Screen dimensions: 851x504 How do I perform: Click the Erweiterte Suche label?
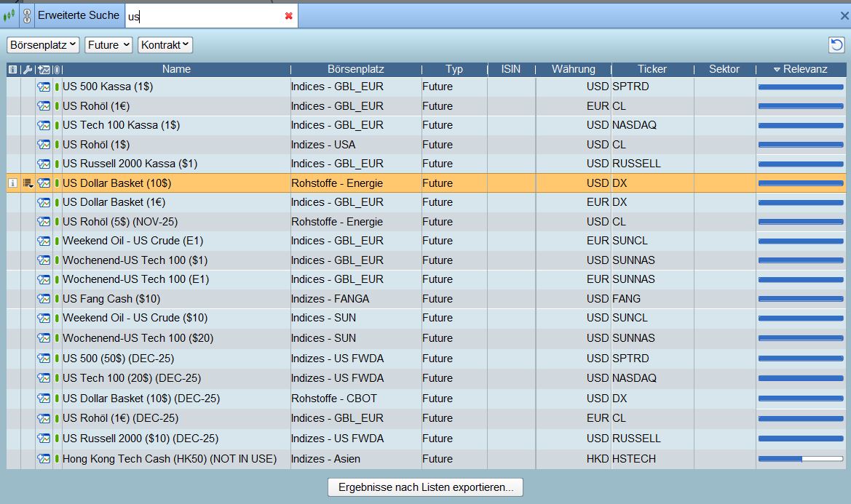click(x=79, y=16)
